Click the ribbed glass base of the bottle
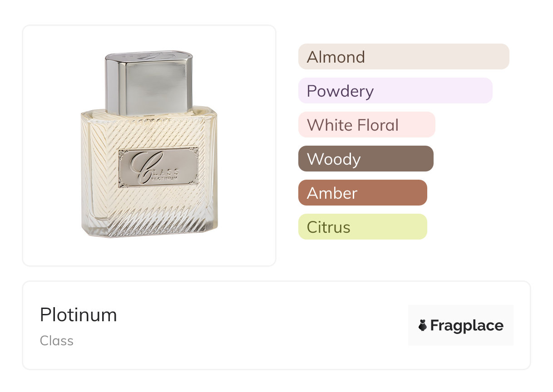Image resolution: width=553 pixels, height=392 pixels. tap(150, 225)
